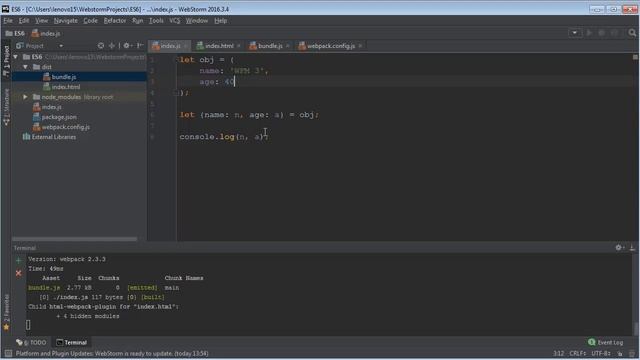
Task: Open the File menu
Action: pos(8,20)
